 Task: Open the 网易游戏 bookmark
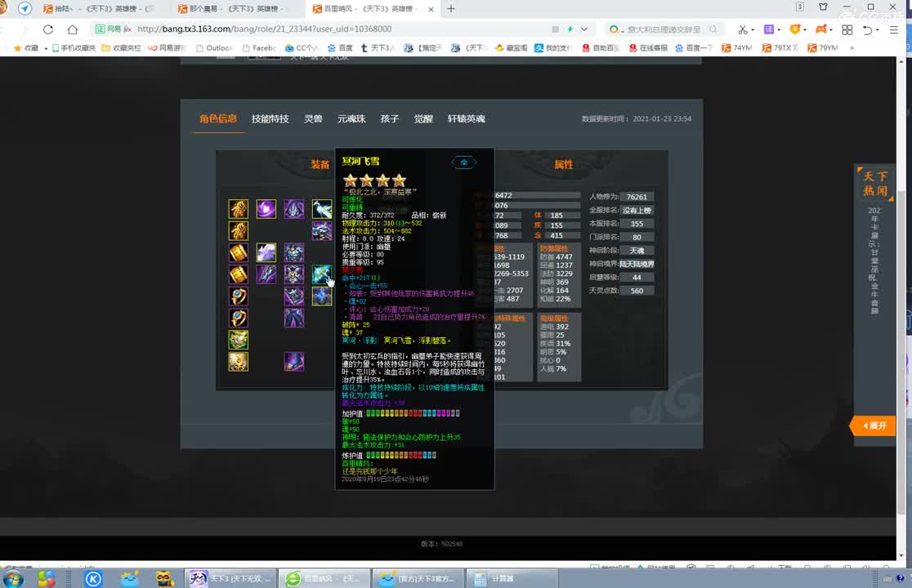pos(167,47)
